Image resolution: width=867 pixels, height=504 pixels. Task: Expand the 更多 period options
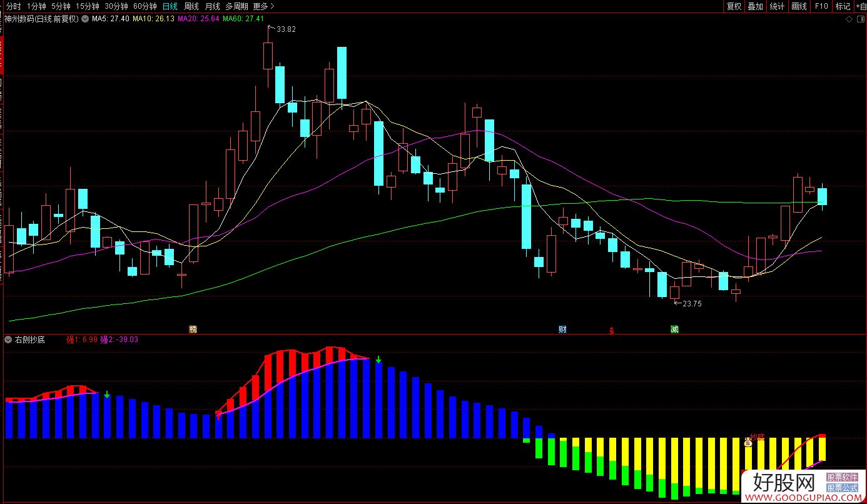pyautogui.click(x=263, y=6)
